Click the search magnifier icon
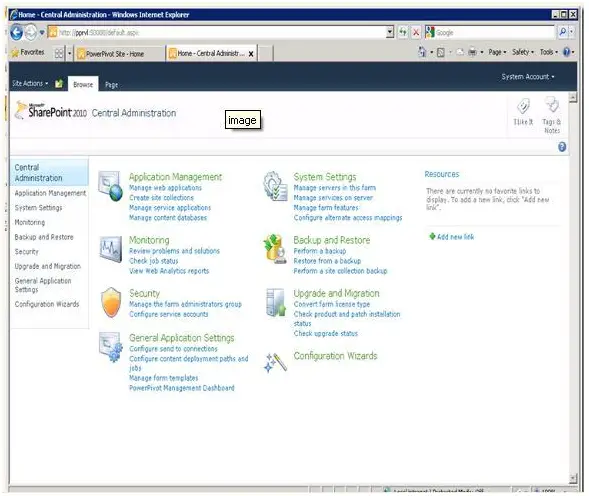This screenshot has width=589, height=496. [562, 32]
